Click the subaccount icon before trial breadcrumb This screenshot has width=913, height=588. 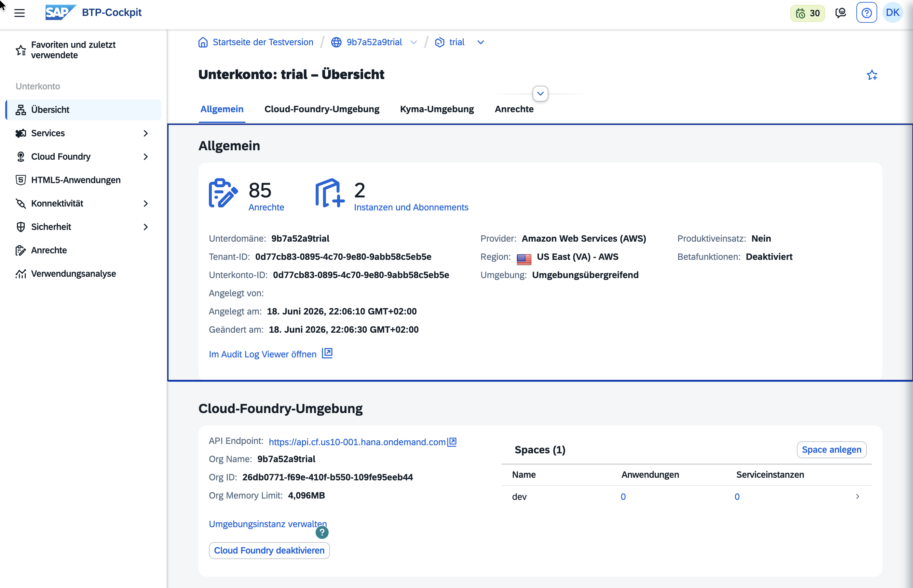click(x=440, y=42)
